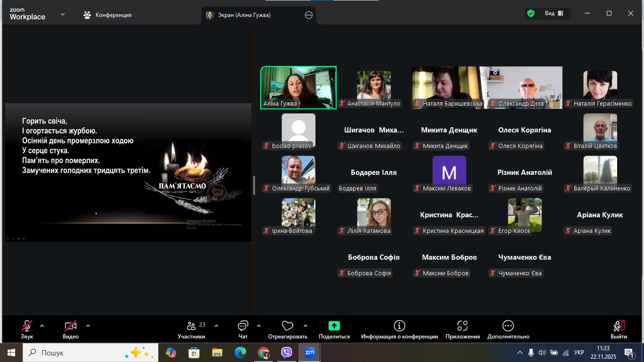The height and width of the screenshot is (362, 644).
Task: Expand audio options arrow beside Звук
Action: [x=42, y=326]
